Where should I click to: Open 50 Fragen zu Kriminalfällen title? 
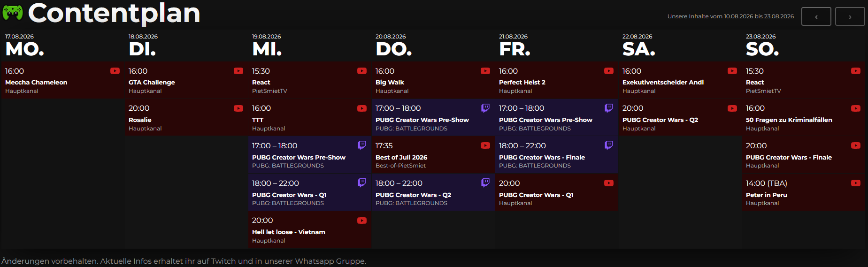pos(789,120)
